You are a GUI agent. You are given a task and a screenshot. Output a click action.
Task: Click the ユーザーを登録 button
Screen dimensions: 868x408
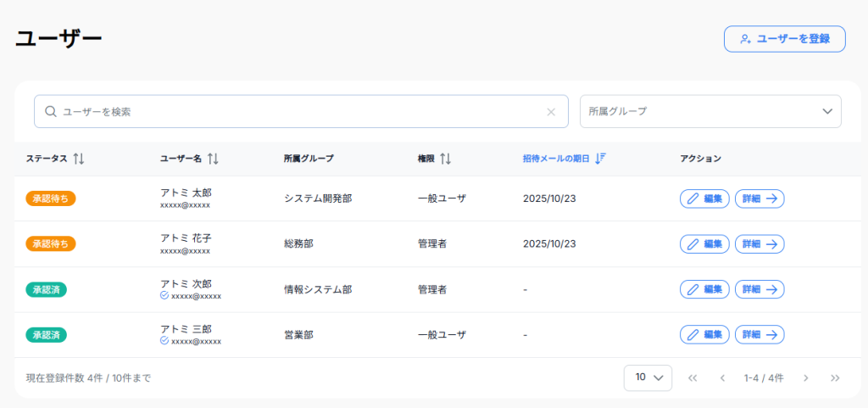tap(784, 39)
